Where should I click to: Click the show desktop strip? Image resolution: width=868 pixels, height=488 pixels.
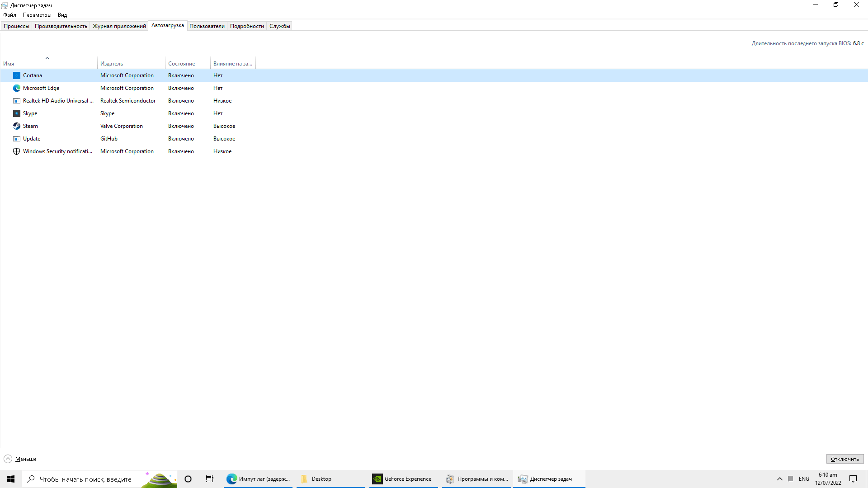tap(867, 479)
